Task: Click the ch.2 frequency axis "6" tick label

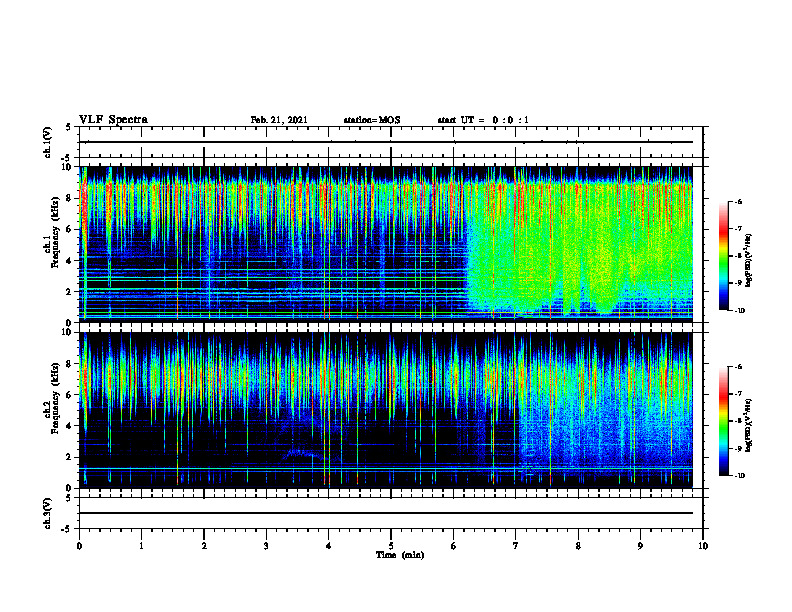Action: pyautogui.click(x=68, y=395)
